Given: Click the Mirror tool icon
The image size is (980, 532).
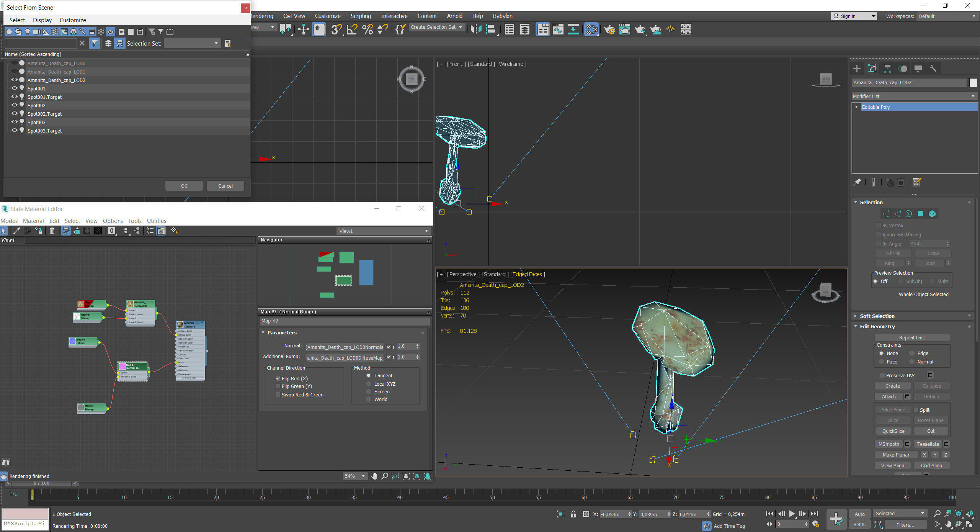Looking at the screenshot, I should click(475, 29).
